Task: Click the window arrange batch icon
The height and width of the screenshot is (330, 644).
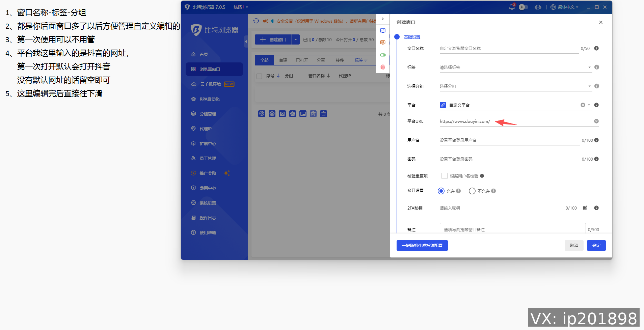Action: pos(303,114)
